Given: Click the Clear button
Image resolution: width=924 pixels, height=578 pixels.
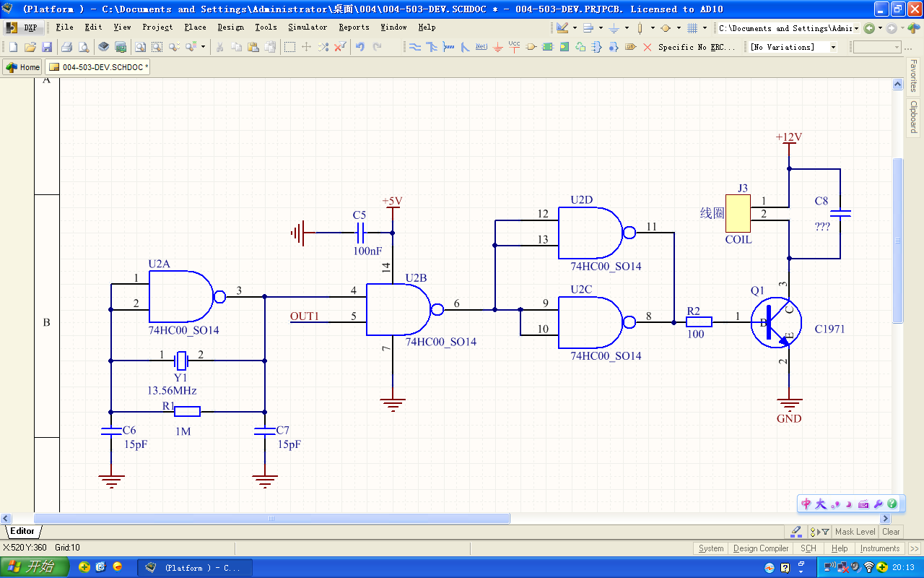Looking at the screenshot, I should [x=891, y=532].
